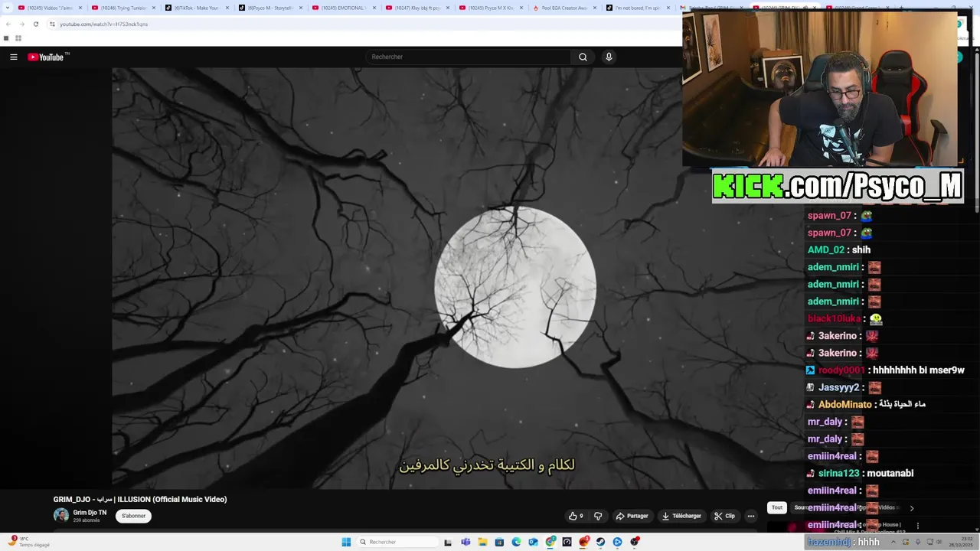Create a clip with the Clip button
The image size is (980, 551).
pyautogui.click(x=724, y=516)
